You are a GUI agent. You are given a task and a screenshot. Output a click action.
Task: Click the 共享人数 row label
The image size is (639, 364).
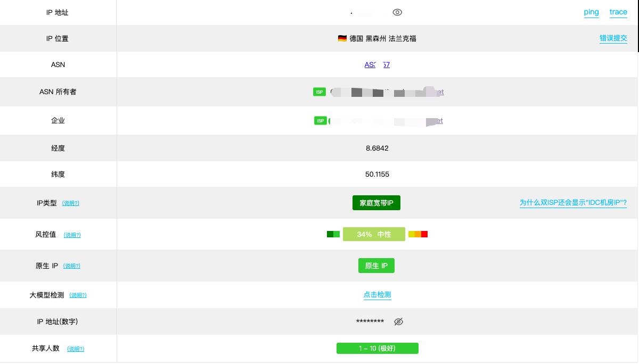pos(46,349)
